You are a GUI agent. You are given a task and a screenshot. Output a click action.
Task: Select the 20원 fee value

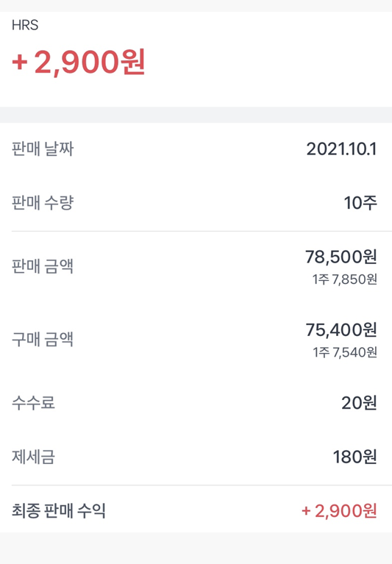click(360, 403)
